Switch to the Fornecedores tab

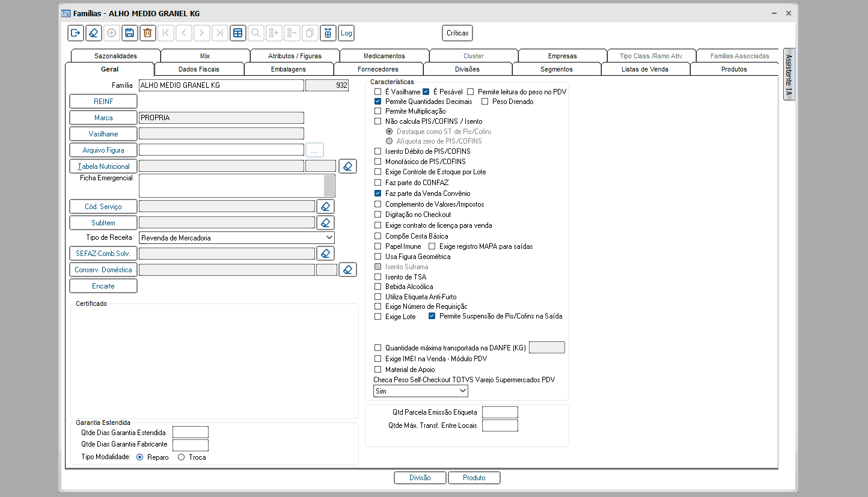pyautogui.click(x=378, y=69)
